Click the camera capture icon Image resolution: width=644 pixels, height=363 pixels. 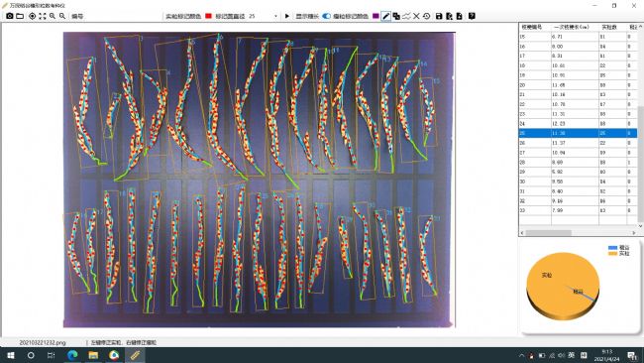[x=10, y=16]
